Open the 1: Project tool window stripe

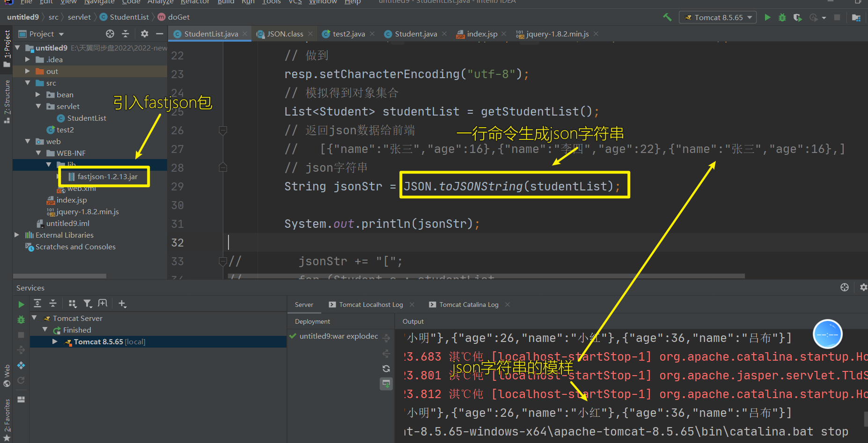point(7,49)
